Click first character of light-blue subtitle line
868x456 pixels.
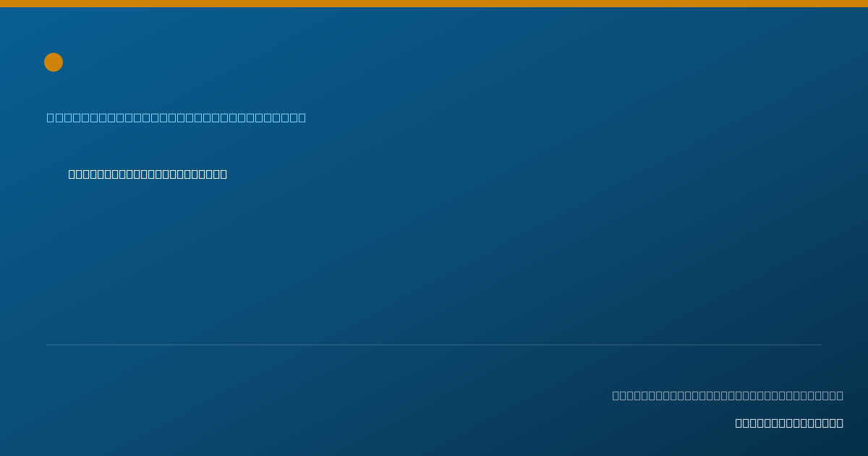pos(51,117)
